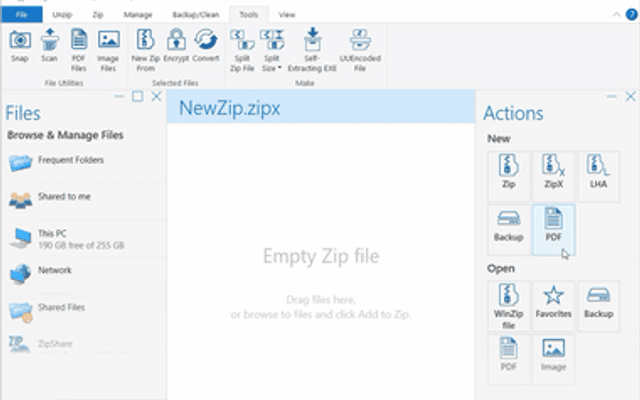640x400 pixels.
Task: Open Help question mark button
Action: 632,15
